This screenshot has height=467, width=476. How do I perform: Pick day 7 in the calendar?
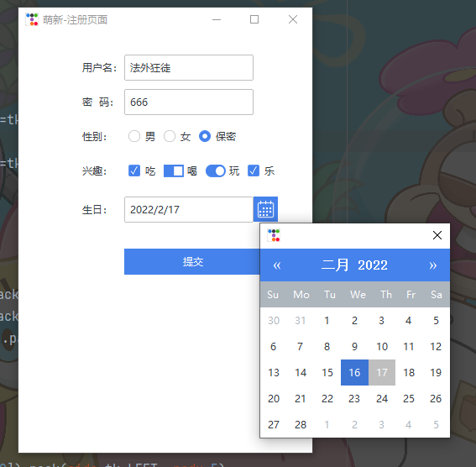point(300,346)
